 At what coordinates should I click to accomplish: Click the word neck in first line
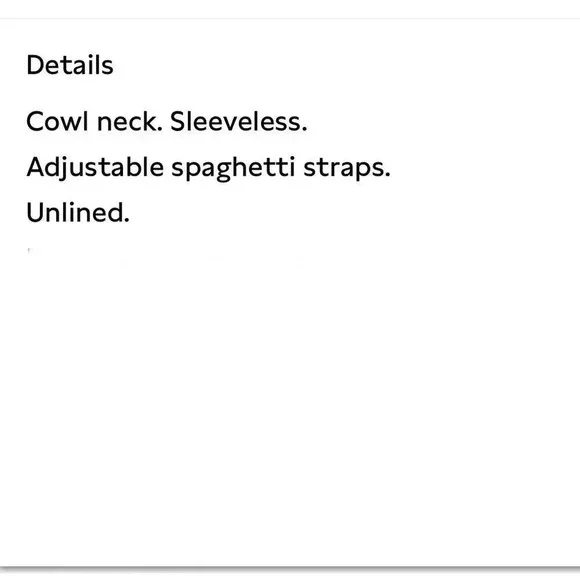point(129,121)
